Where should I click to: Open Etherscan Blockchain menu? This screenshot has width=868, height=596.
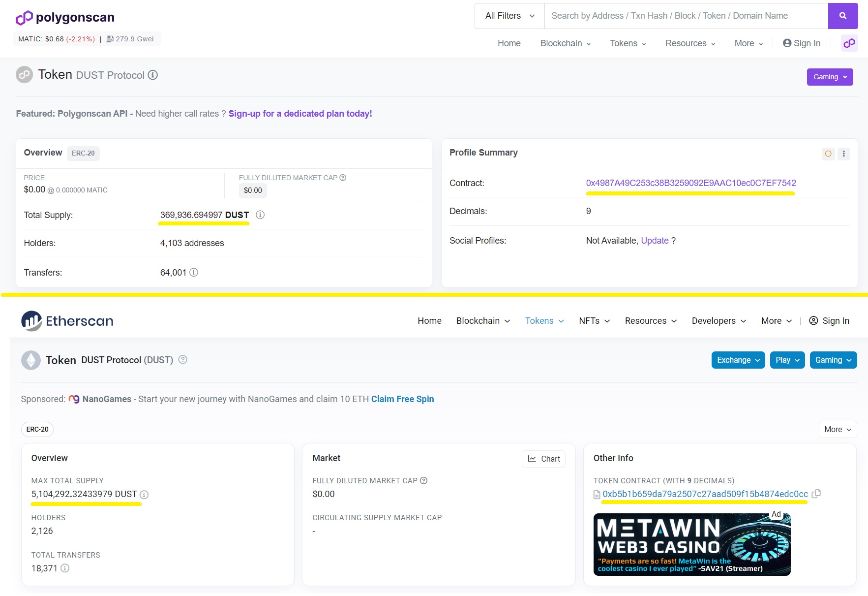[483, 321]
